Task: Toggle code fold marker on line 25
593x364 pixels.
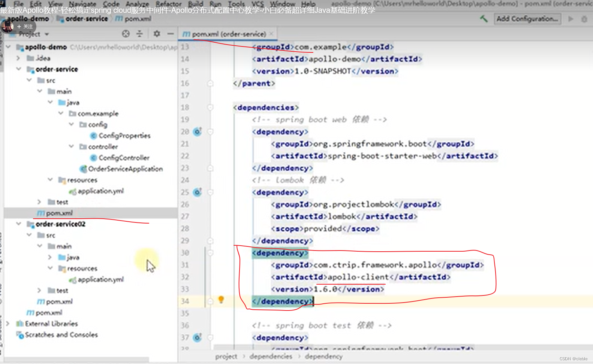Action: tap(210, 192)
